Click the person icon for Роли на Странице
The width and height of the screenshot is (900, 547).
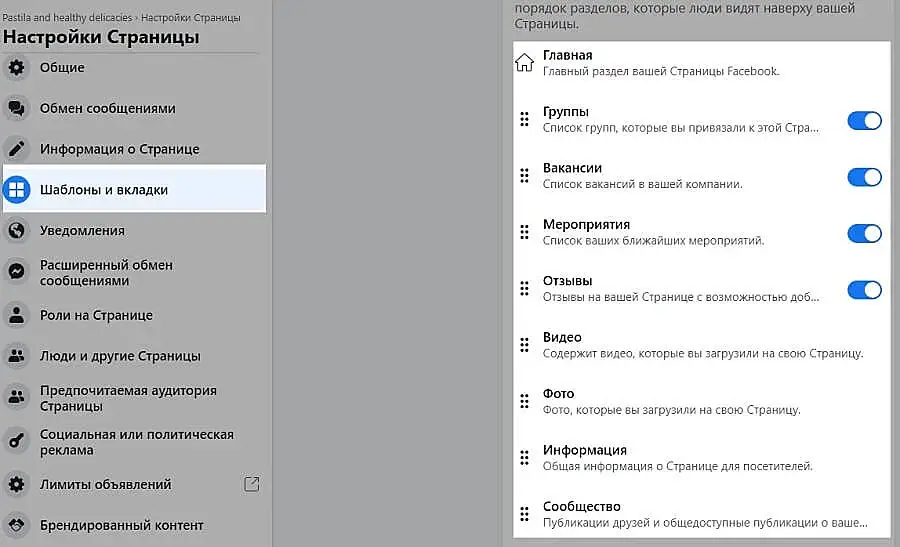coord(16,315)
